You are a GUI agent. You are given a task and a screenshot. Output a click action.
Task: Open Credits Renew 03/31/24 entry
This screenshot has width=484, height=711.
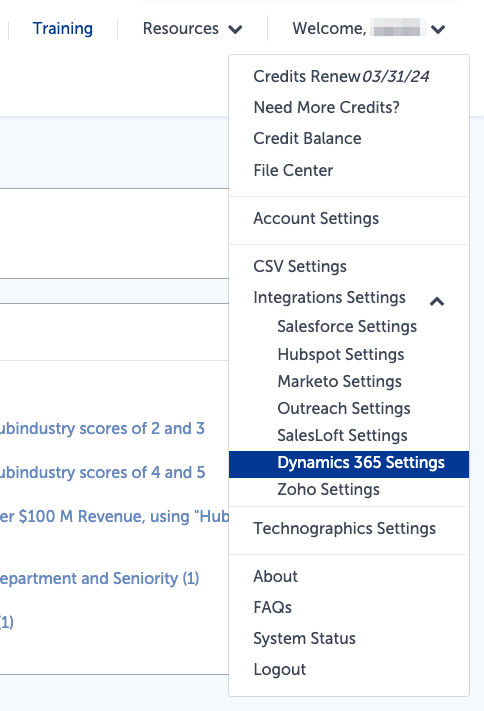tap(341, 76)
